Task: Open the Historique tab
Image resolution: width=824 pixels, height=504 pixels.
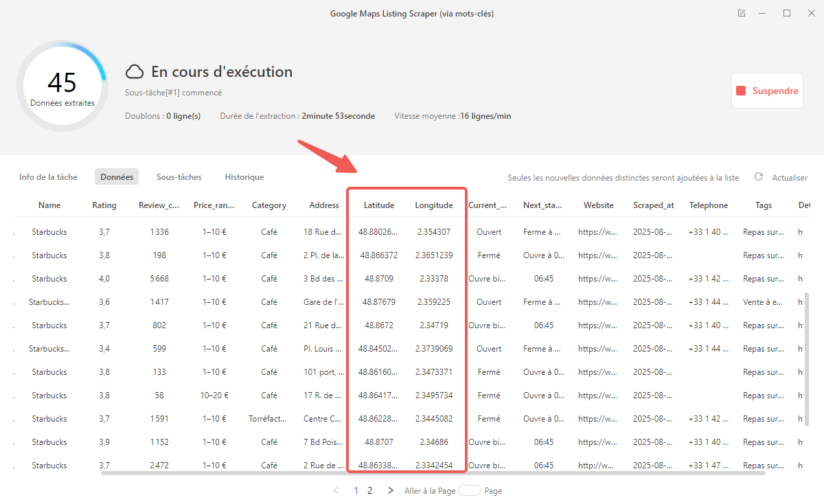Action: tap(244, 177)
